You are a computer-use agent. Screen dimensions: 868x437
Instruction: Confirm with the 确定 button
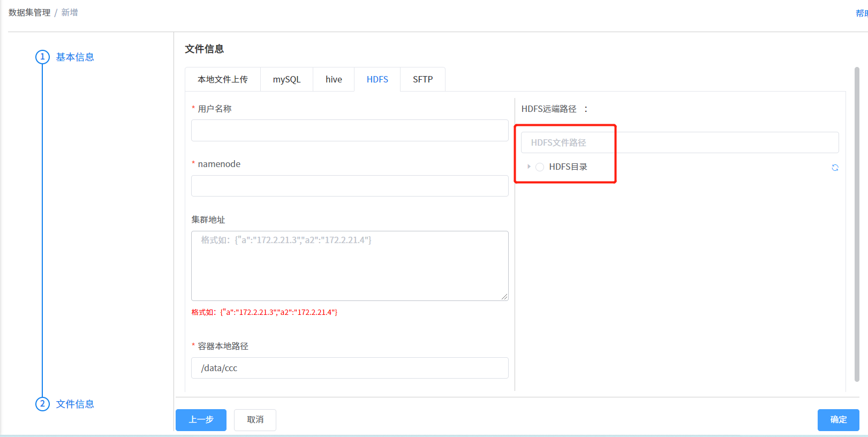click(x=838, y=420)
